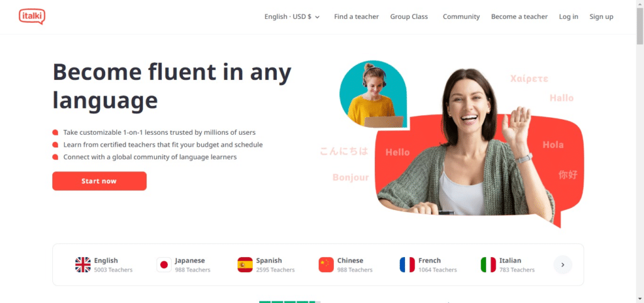The width and height of the screenshot is (644, 303).
Task: Open the Become a teacher link
Action: pos(519,17)
